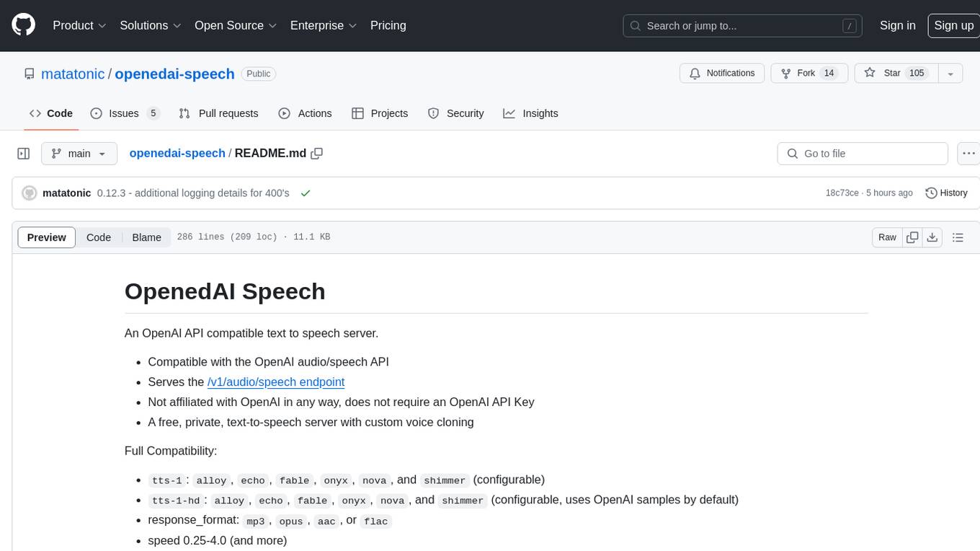
Task: Select the Code view toggle
Action: point(99,237)
